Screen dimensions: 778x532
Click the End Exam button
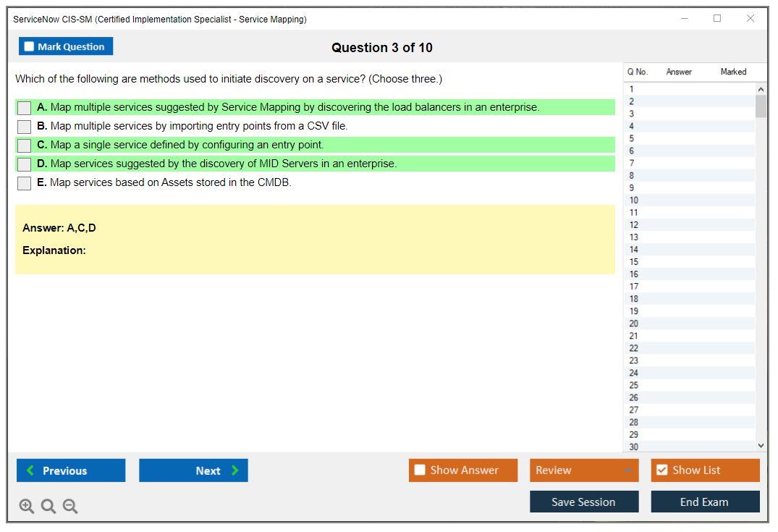click(704, 502)
